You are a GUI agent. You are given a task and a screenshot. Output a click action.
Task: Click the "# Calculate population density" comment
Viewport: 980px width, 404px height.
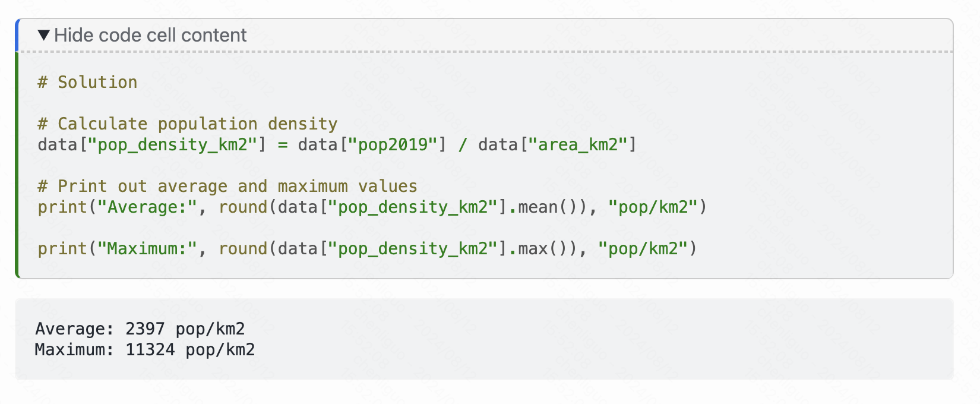(x=188, y=124)
